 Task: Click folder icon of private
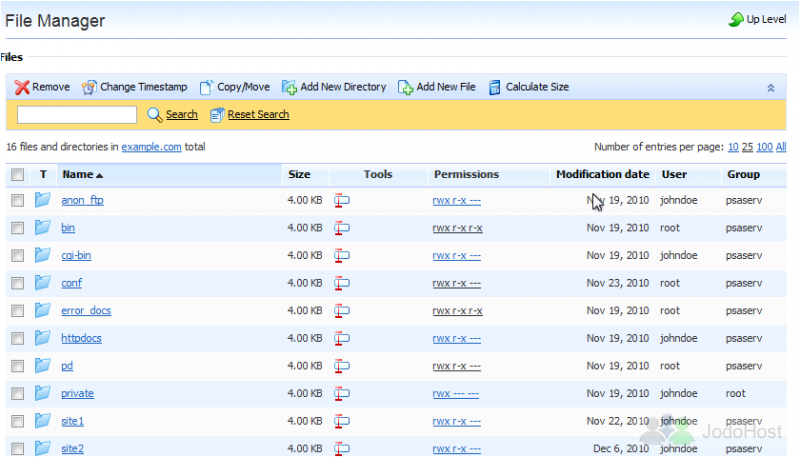[x=43, y=392]
